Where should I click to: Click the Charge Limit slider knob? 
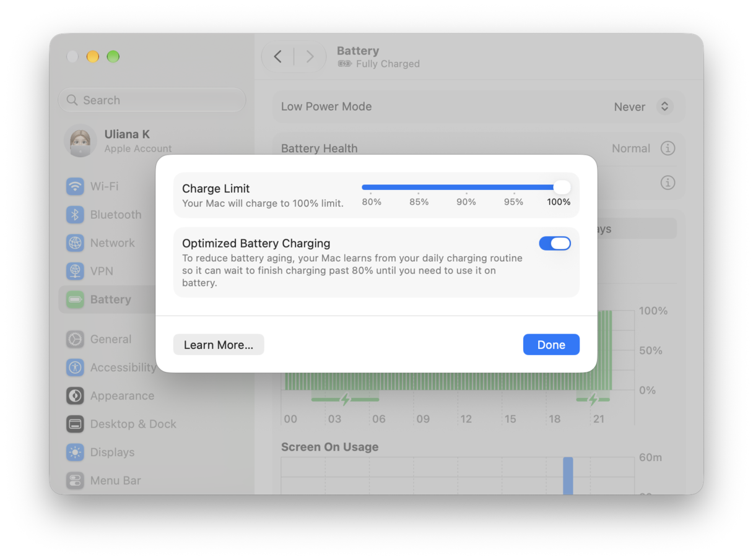[x=562, y=187]
